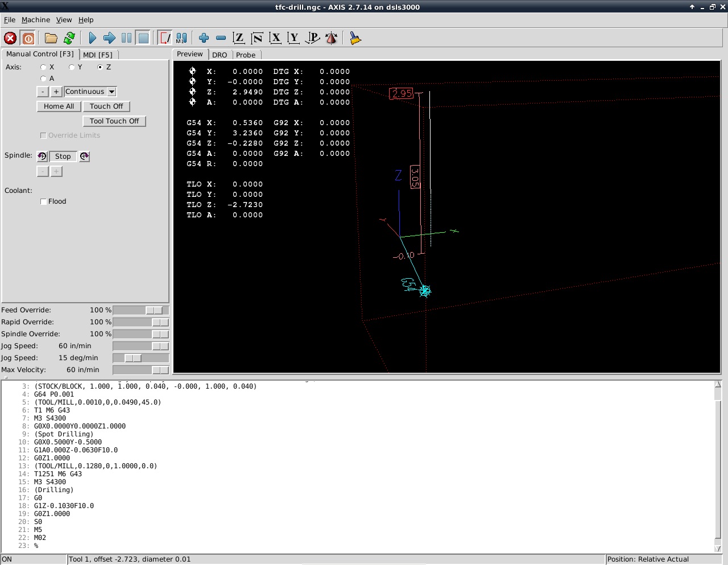Spin the spindle faster with plus button
728x565 pixels.
(x=56, y=171)
